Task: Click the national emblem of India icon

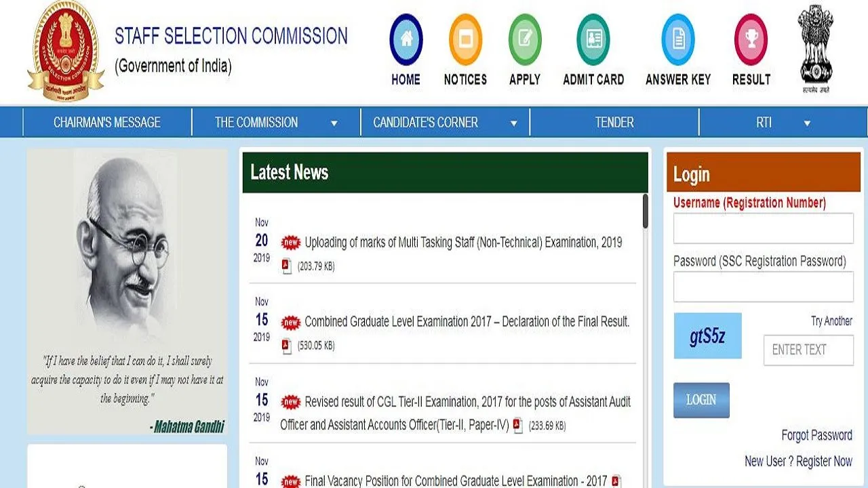Action: pos(816,49)
